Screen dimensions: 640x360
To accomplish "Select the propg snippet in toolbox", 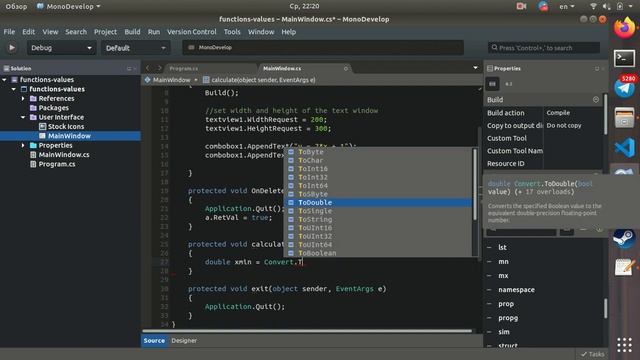I will 508,318.
